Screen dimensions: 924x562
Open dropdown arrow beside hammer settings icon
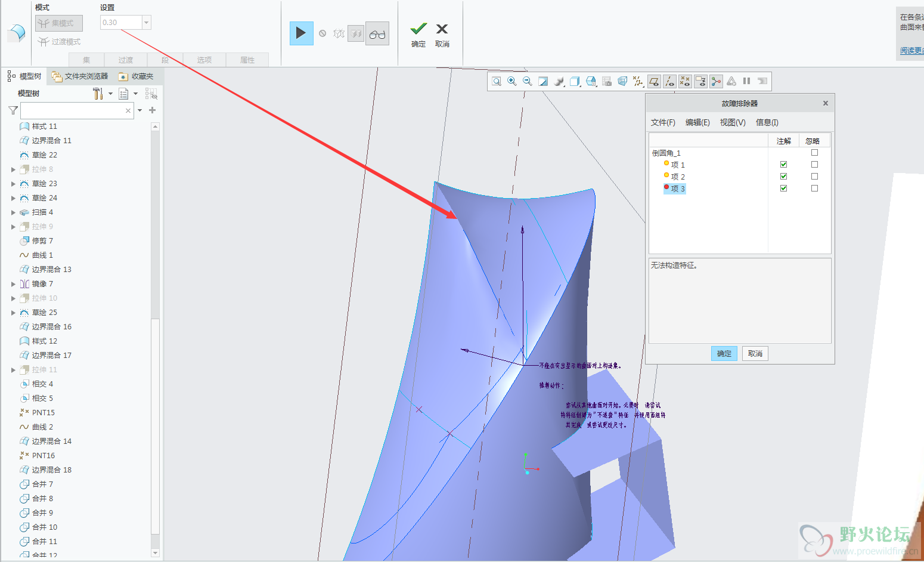(110, 94)
